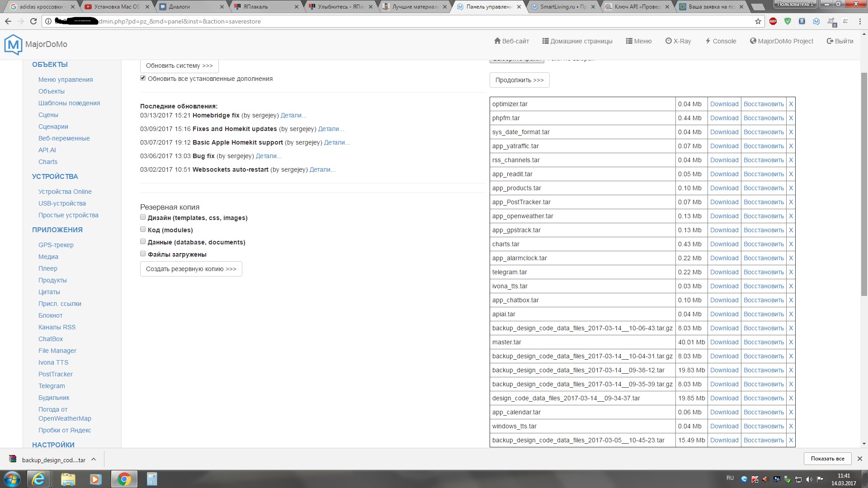Click the X delete icon for optimizer.tar
This screenshot has height=488, width=868.
[791, 104]
